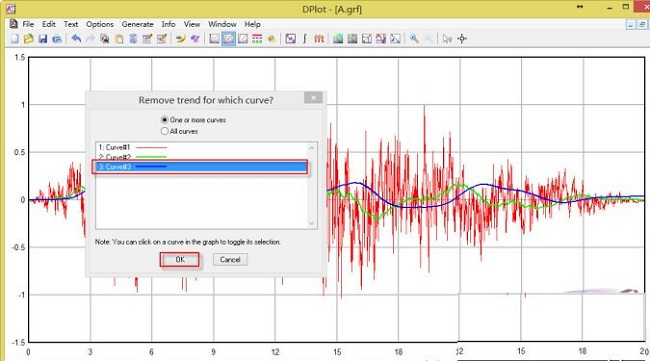Open the Text menu
650x361 pixels.
coord(71,24)
